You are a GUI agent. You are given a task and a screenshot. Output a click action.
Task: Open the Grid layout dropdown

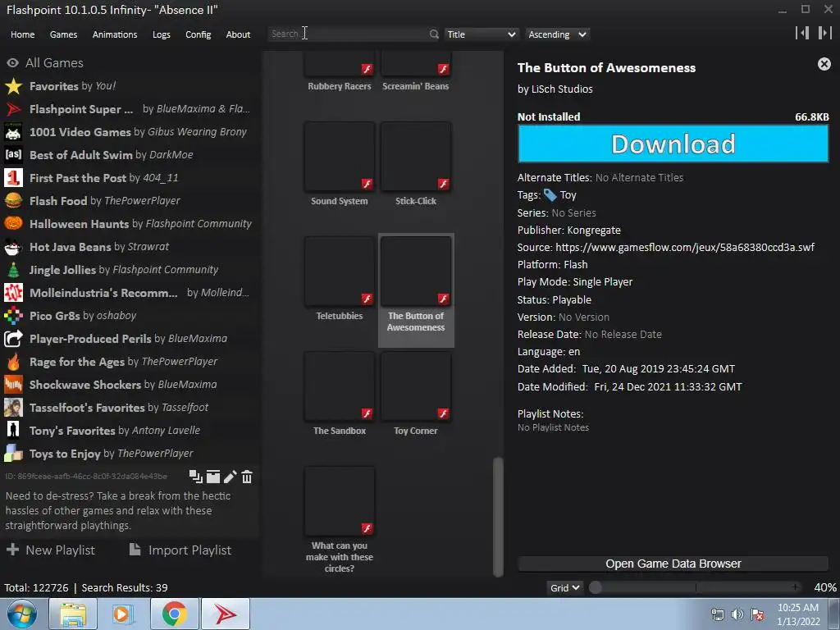click(x=564, y=587)
